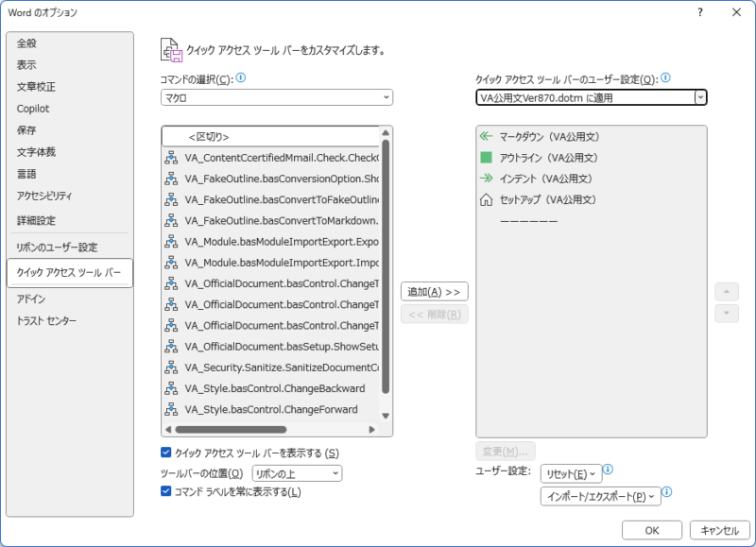
Task: Click the move up arrow button
Action: (726, 291)
